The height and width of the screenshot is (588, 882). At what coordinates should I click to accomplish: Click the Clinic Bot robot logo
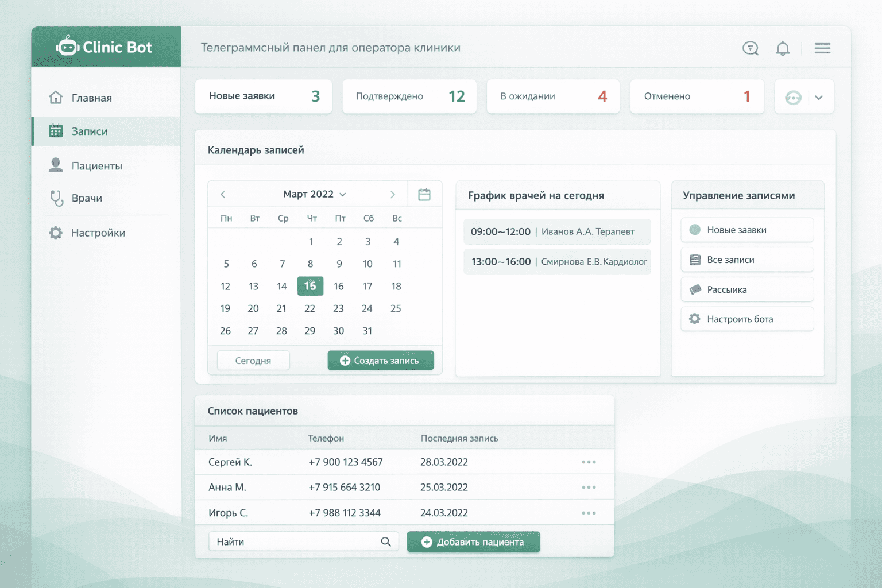68,47
